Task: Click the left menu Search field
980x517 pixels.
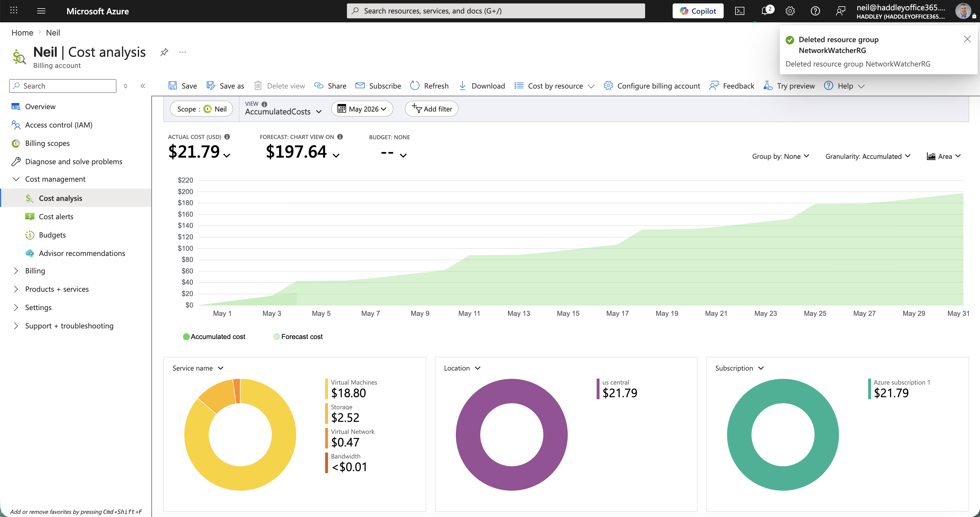Action: (63, 86)
